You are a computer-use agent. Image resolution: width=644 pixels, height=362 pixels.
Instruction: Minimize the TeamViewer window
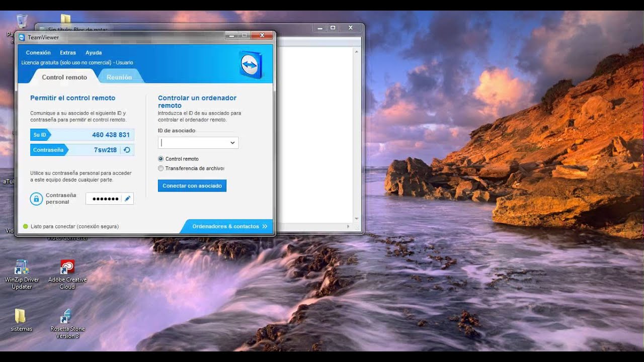tap(230, 36)
